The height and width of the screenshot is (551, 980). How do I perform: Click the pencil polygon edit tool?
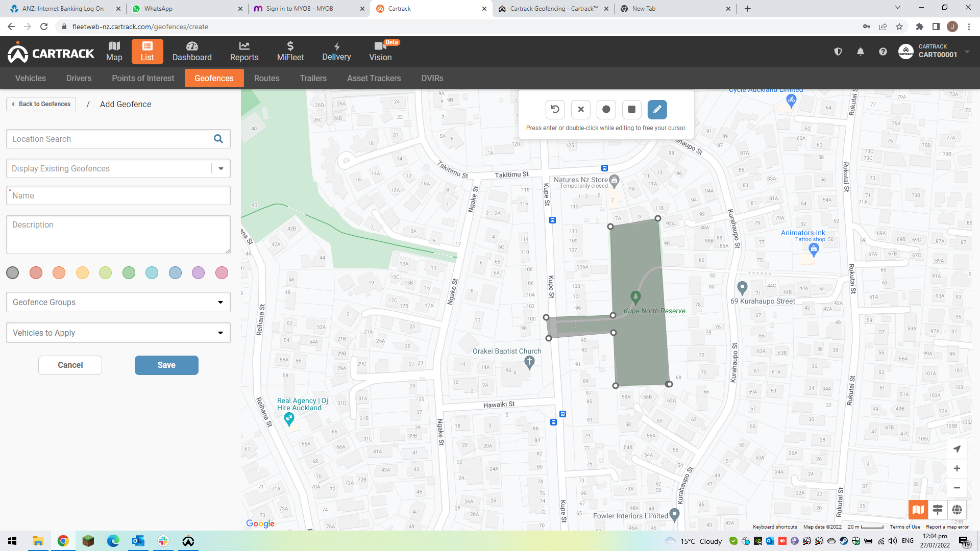(657, 109)
